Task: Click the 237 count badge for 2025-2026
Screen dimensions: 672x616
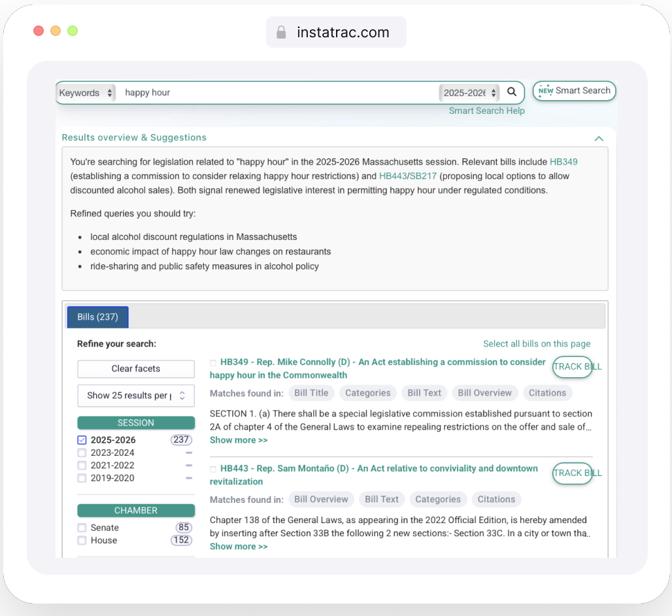Action: [181, 440]
